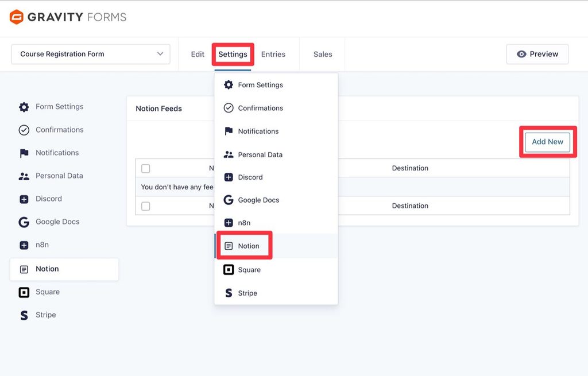Toggle the select-all checkbox in table header

coord(145,168)
